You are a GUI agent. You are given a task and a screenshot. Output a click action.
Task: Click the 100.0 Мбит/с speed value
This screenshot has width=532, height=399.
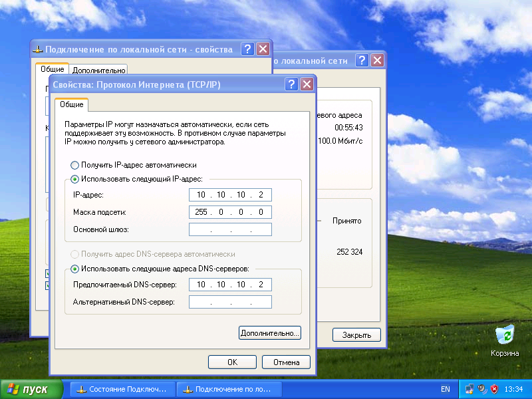[340, 141]
